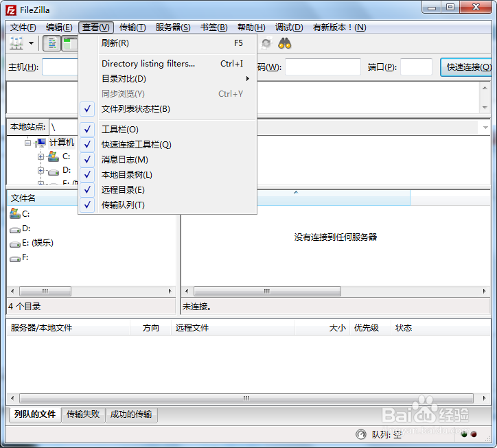Toggle message log display toolbar icon
This screenshot has height=448, width=497.
(x=51, y=43)
